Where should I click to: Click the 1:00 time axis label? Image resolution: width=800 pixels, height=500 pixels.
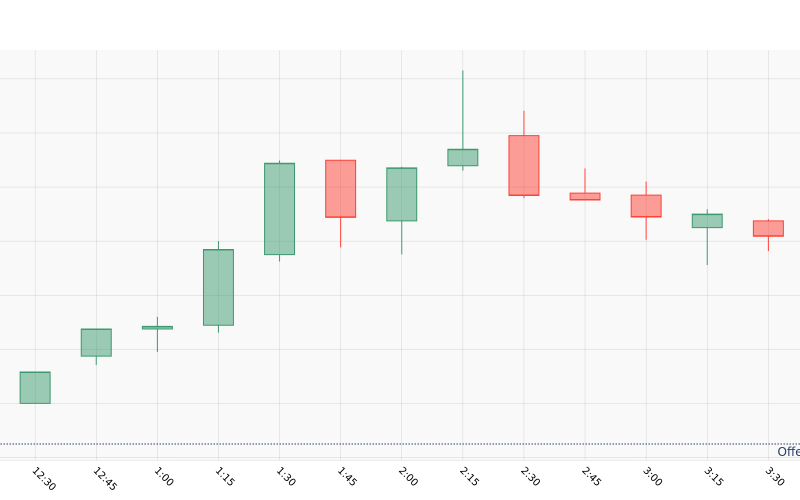click(x=164, y=475)
